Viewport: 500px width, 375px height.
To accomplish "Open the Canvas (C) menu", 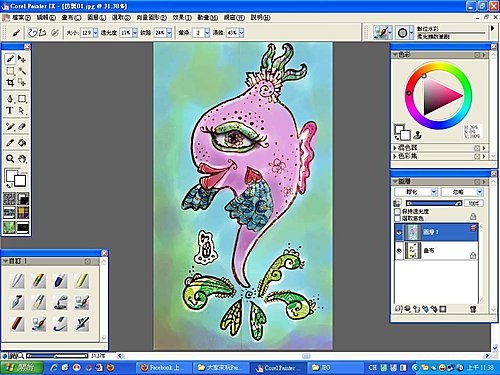I will tap(71, 17).
